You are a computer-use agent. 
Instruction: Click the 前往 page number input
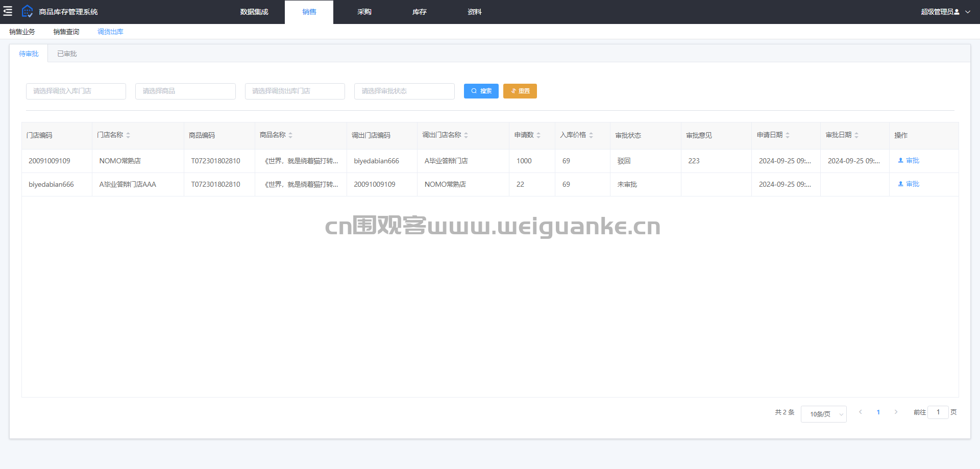(938, 412)
